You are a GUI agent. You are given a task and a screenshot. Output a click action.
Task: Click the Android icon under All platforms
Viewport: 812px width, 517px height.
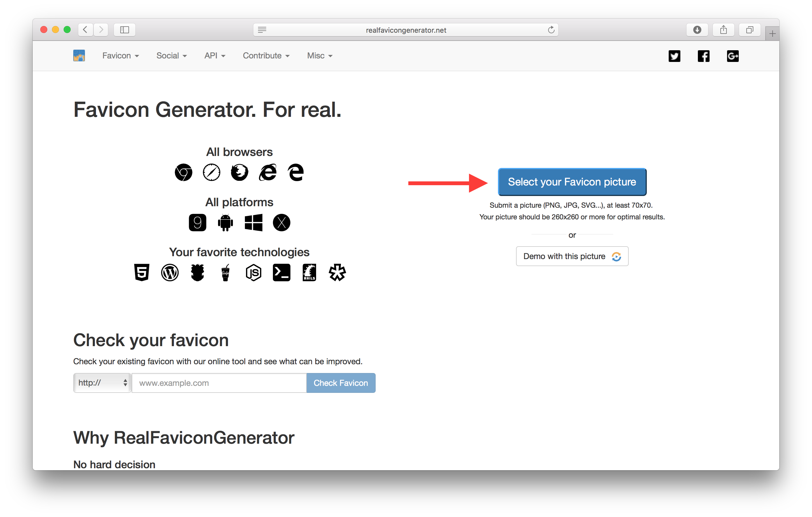[225, 222]
